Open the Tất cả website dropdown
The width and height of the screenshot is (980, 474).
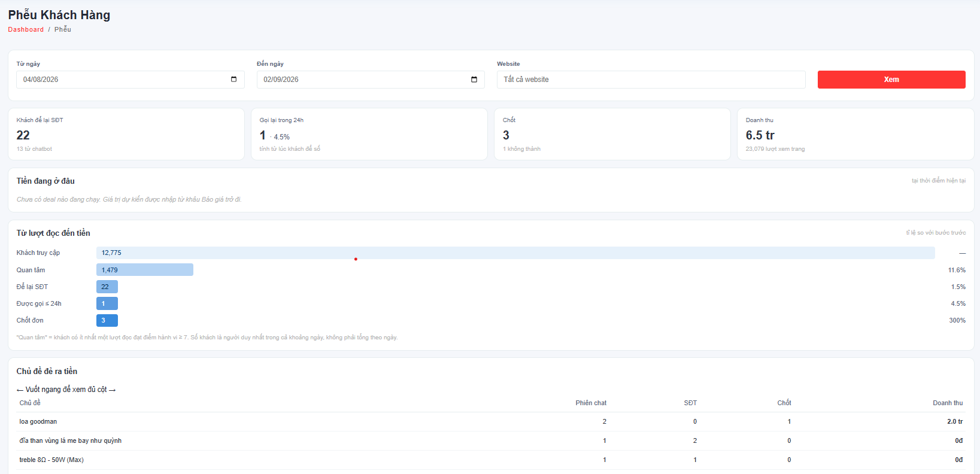651,80
